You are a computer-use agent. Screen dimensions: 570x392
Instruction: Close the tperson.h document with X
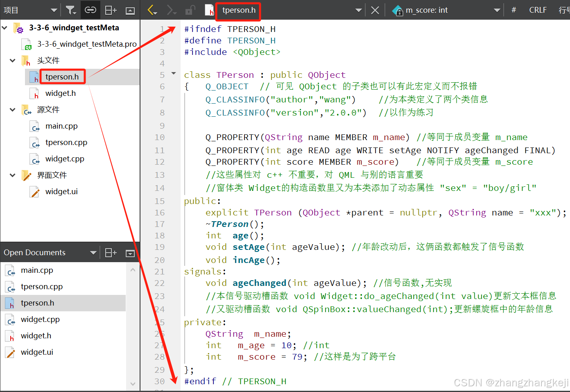point(375,10)
